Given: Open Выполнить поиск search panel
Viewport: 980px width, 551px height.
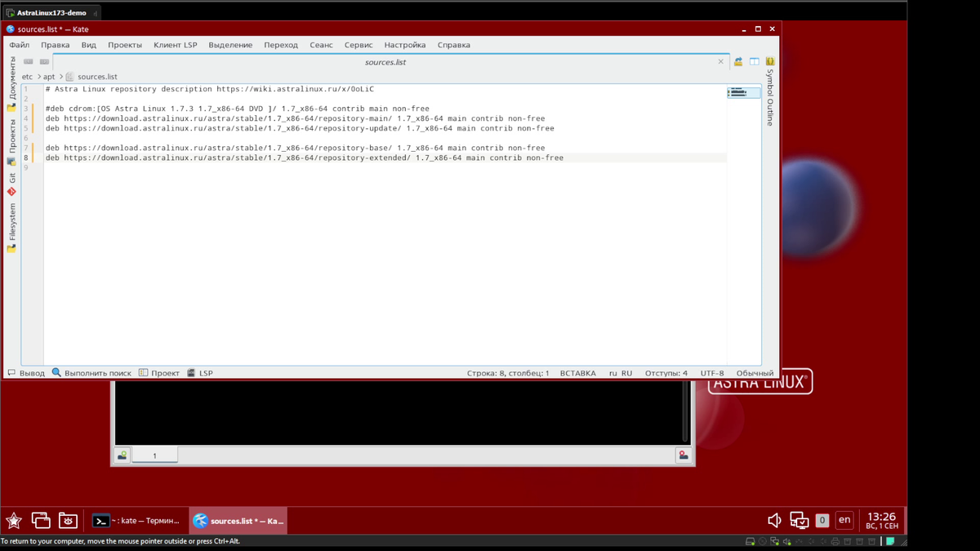Looking at the screenshot, I should [91, 373].
